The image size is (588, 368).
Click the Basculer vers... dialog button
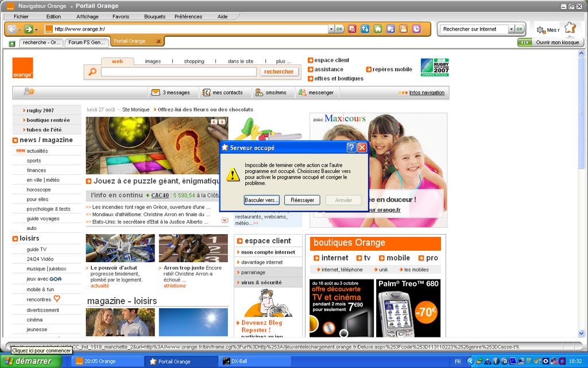261,200
